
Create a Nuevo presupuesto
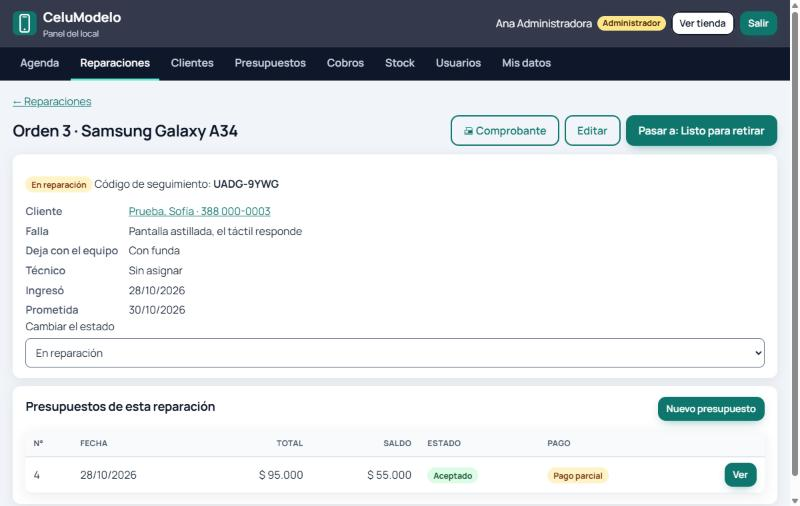[711, 409]
